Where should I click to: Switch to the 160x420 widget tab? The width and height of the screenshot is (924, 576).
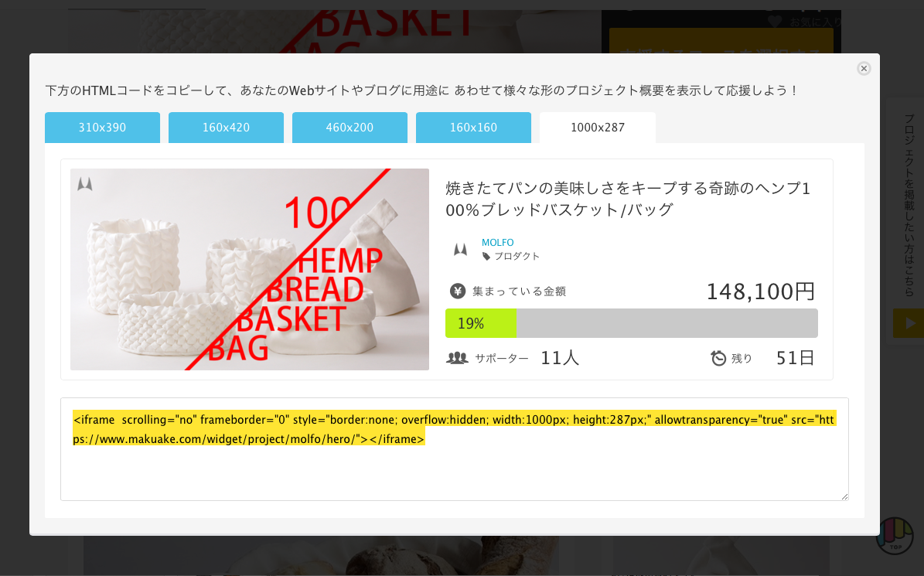(227, 128)
